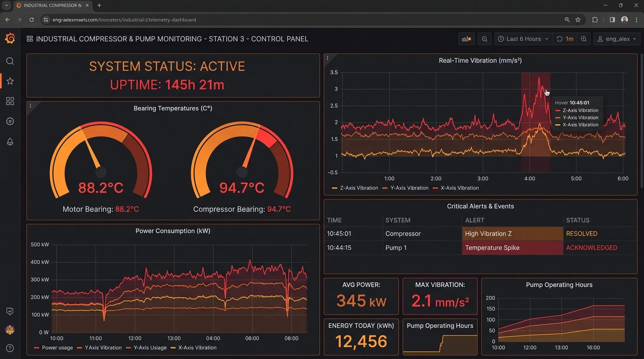The width and height of the screenshot is (644, 359).
Task: Open the alerting bell icon
Action: click(x=10, y=142)
